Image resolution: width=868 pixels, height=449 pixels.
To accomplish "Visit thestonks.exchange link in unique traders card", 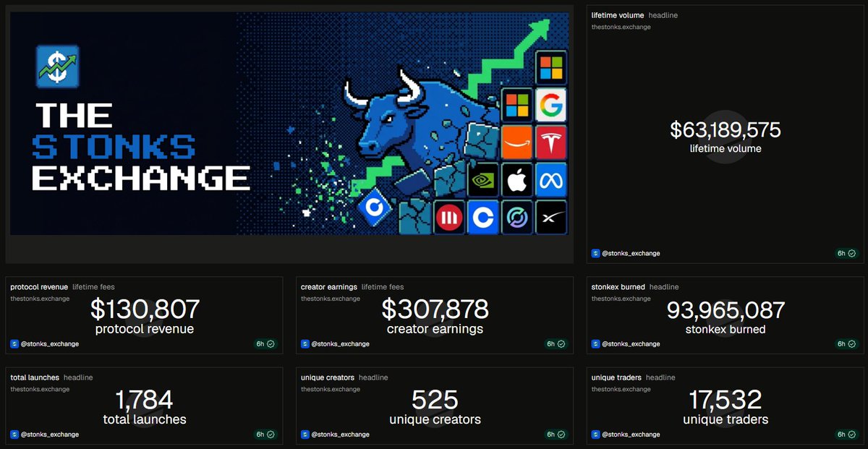I will 621,389.
